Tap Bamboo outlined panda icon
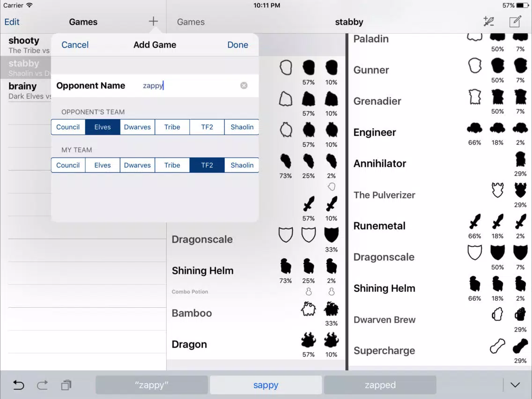The image size is (532, 399). [x=308, y=309]
